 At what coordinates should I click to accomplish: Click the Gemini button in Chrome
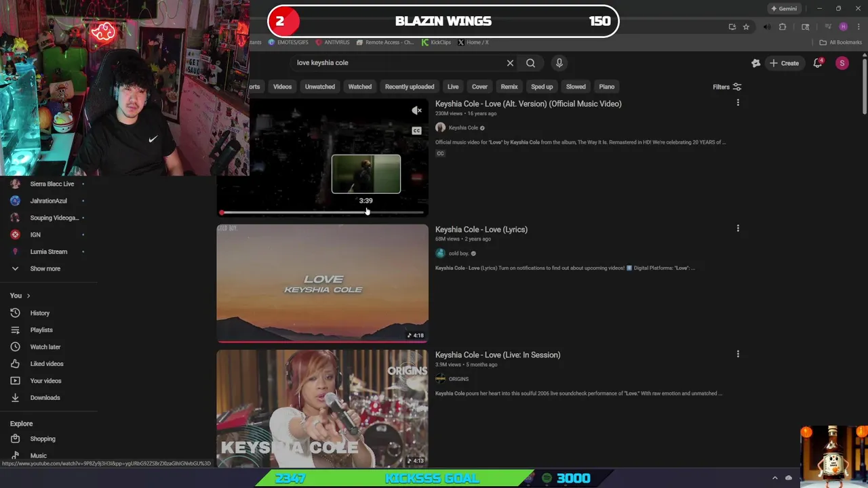(x=783, y=9)
